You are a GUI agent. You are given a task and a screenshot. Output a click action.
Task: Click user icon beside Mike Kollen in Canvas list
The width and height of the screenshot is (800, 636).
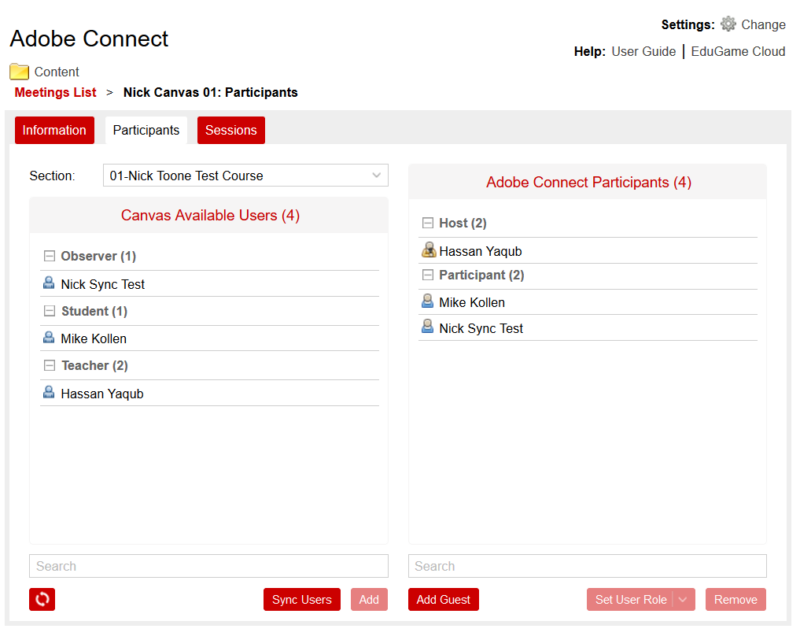click(x=48, y=338)
